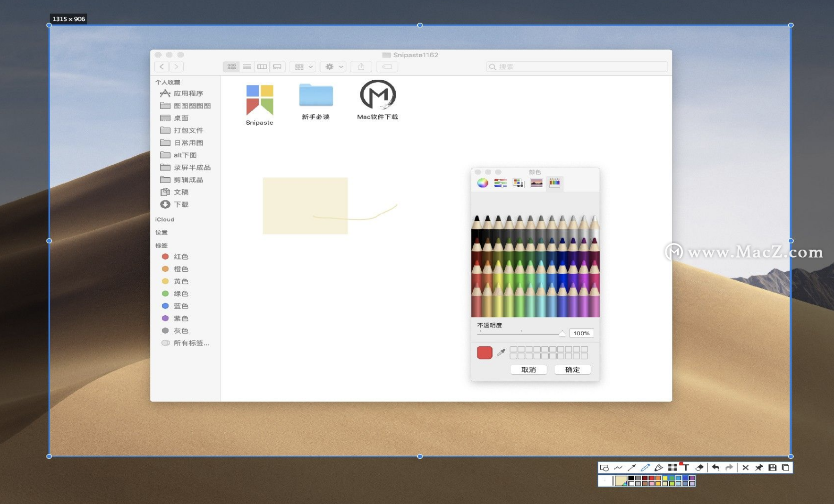834x504 pixels.
Task: Switch to the pencils tab
Action: pyautogui.click(x=554, y=183)
